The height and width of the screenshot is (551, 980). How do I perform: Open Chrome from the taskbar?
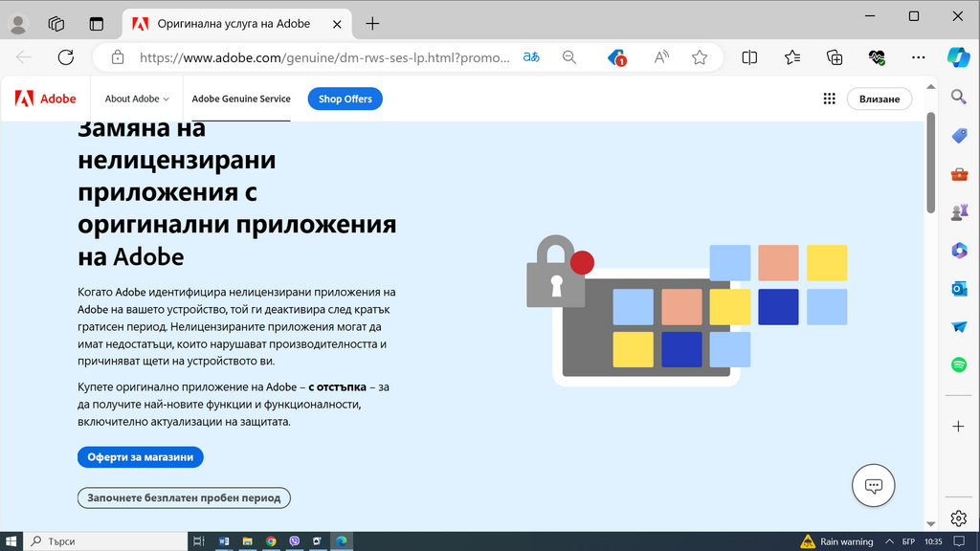coord(271,541)
